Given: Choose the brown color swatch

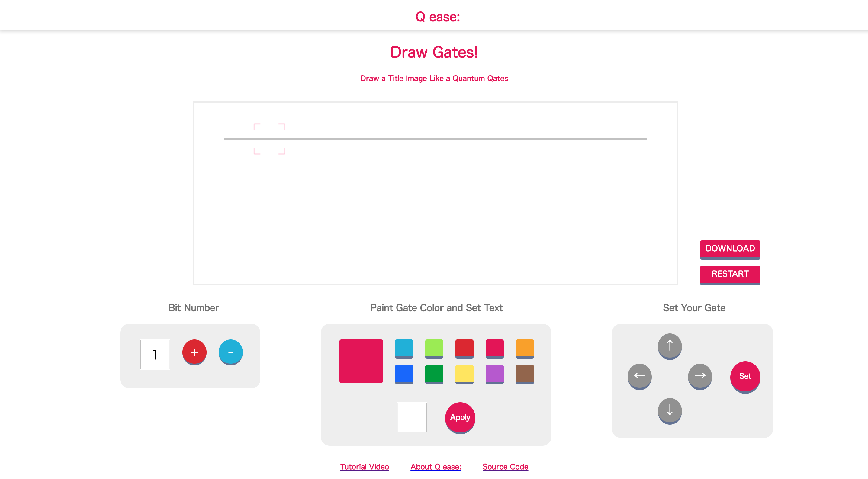Looking at the screenshot, I should tap(525, 374).
